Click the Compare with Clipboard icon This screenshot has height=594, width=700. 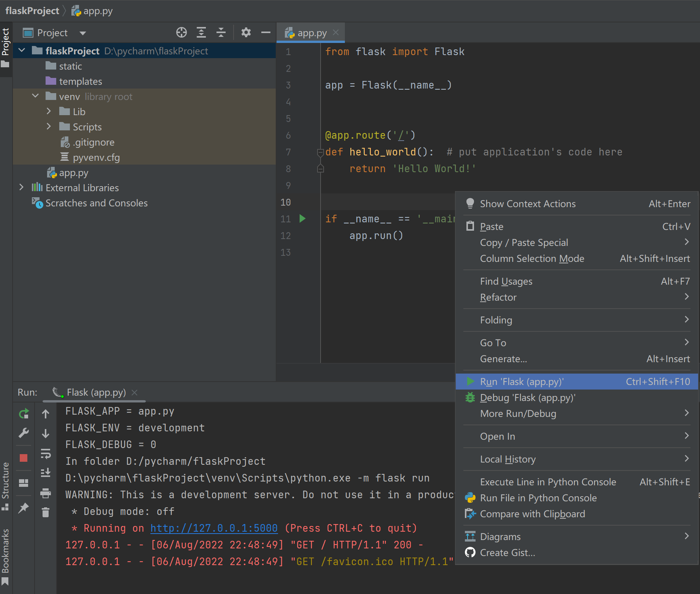pos(470,514)
